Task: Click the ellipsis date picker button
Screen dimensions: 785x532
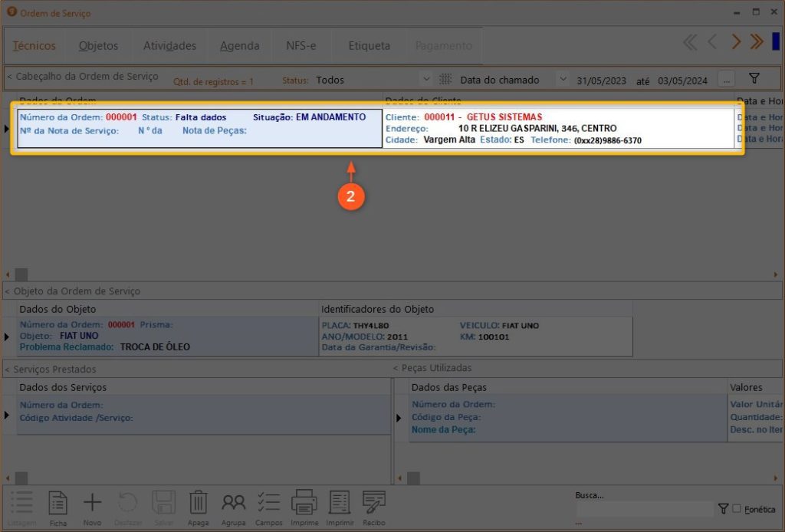Action: pyautogui.click(x=726, y=80)
